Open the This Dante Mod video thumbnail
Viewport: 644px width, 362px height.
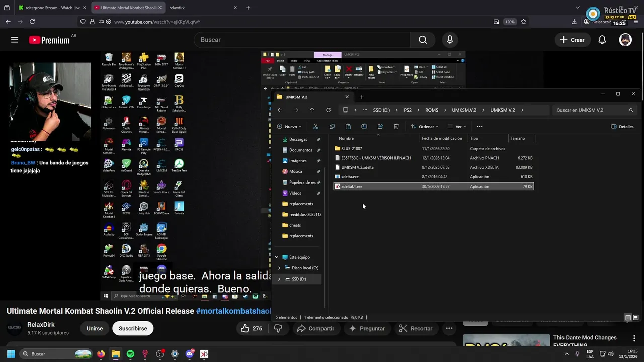[x=506, y=340]
